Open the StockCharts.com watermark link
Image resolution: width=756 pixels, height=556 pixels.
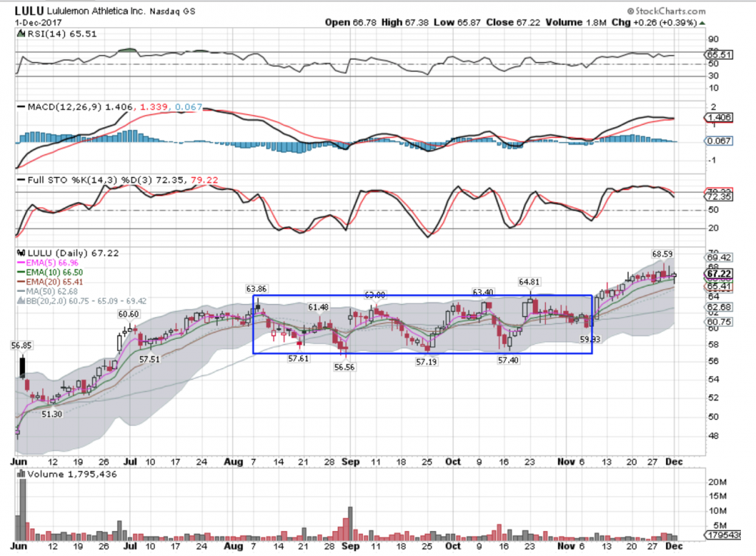pos(664,11)
